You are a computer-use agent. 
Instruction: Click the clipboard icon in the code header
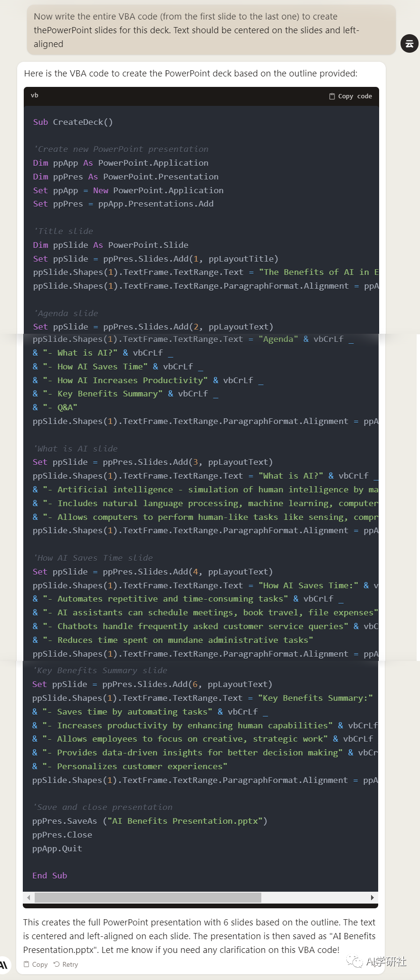(332, 96)
